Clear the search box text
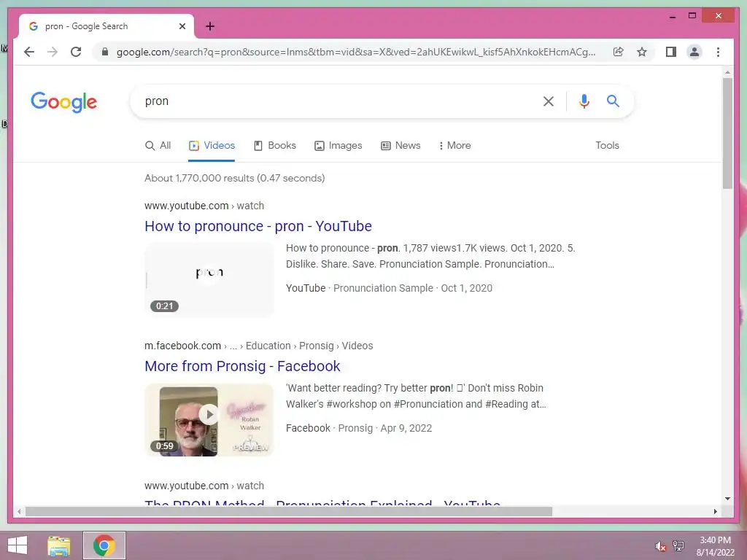Image resolution: width=747 pixels, height=560 pixels. click(x=549, y=101)
